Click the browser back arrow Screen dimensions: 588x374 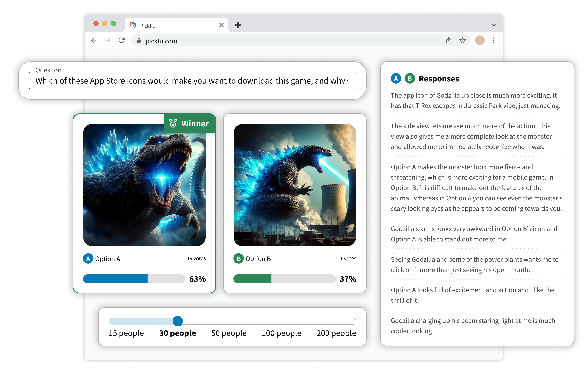[94, 40]
